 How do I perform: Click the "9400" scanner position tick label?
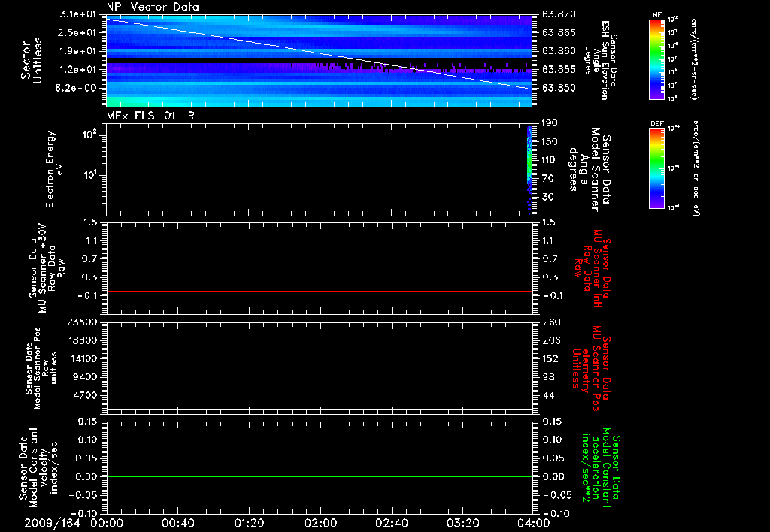click(x=84, y=377)
